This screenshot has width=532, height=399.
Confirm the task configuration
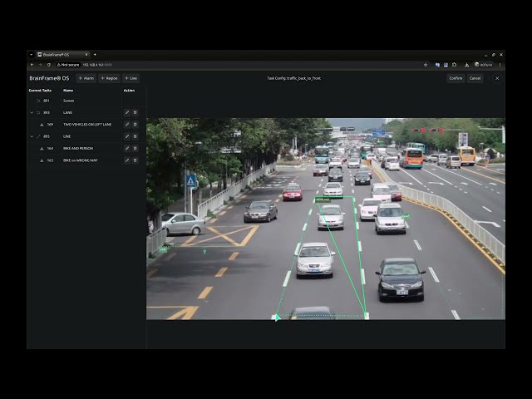(x=456, y=78)
